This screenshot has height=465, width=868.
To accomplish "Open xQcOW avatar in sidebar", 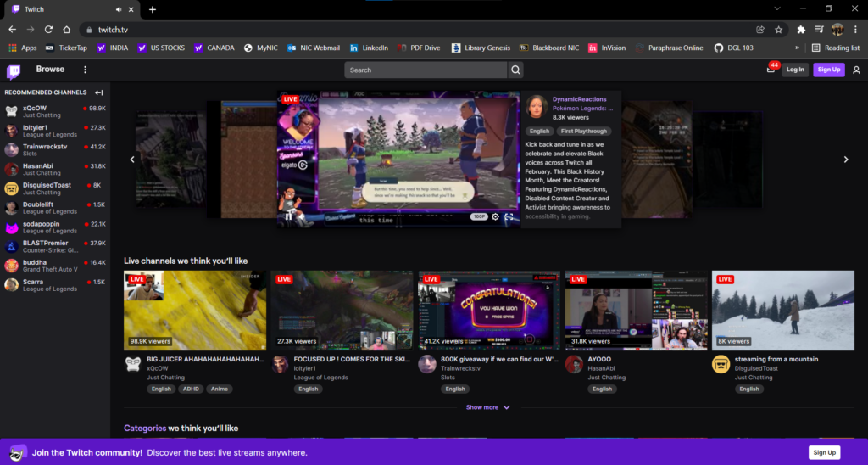I will [12, 111].
